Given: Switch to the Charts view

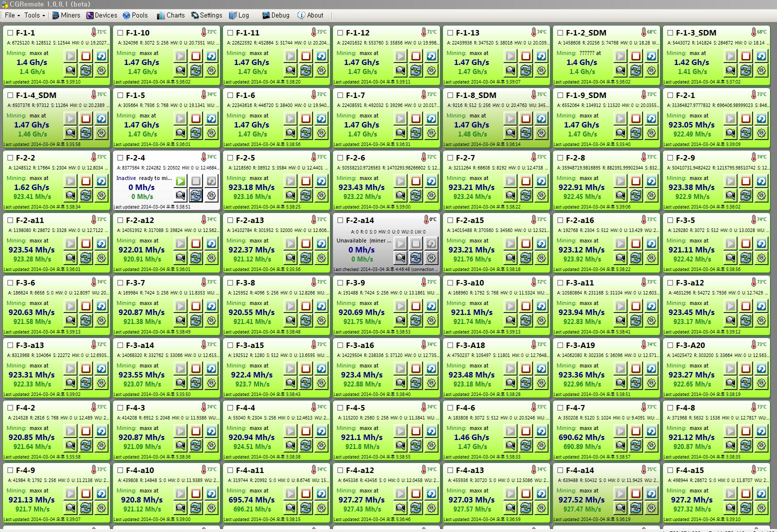Looking at the screenshot, I should (170, 15).
